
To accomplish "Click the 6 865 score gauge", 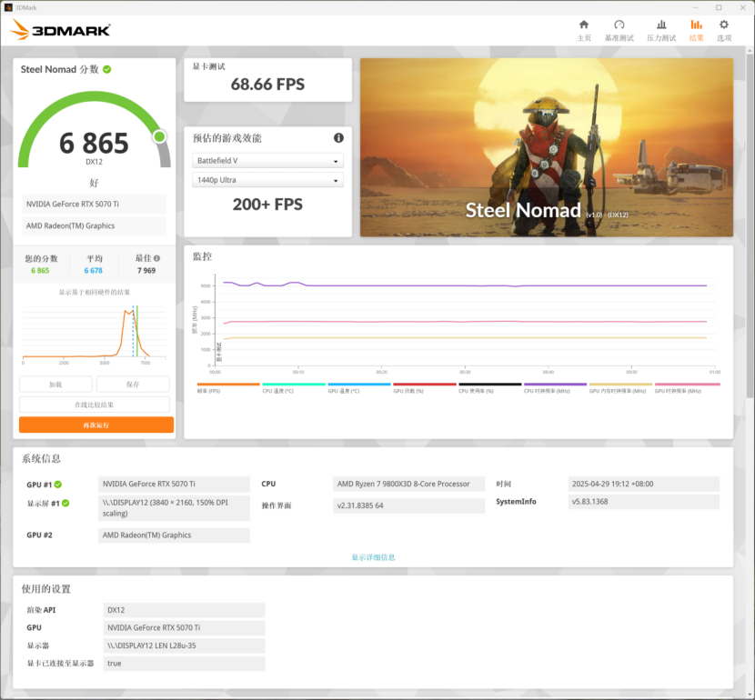I will [95, 131].
